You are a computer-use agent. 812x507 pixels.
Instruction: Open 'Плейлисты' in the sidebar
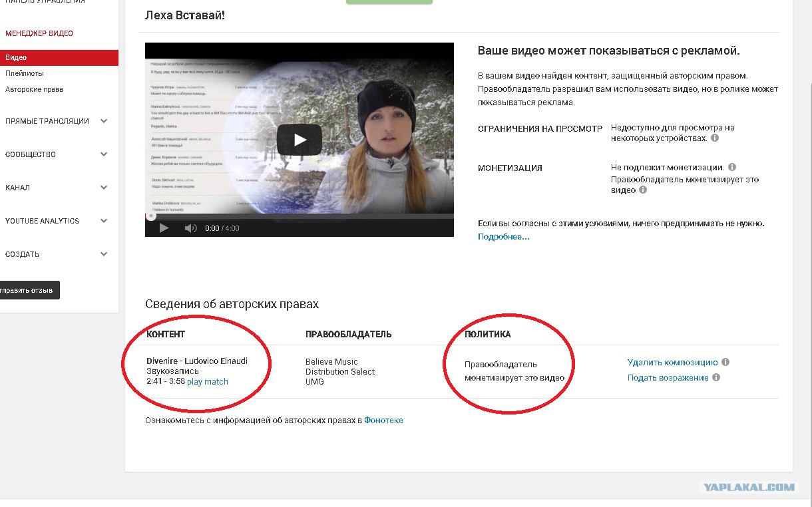tap(25, 74)
